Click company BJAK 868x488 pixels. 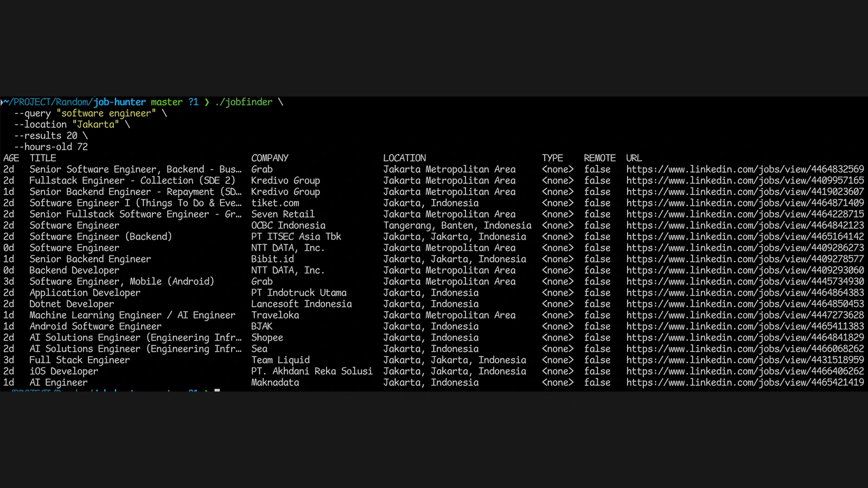pos(261,326)
